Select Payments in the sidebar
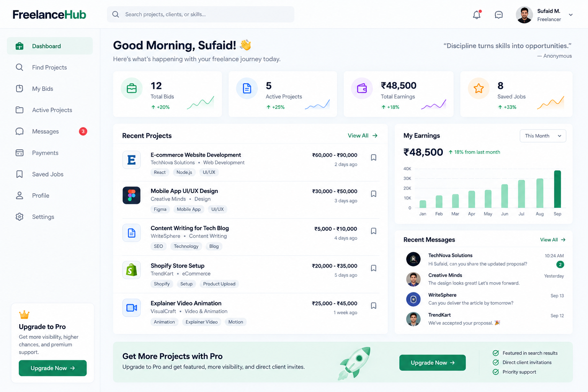Viewport: 588px width, 392px height. tap(50, 153)
